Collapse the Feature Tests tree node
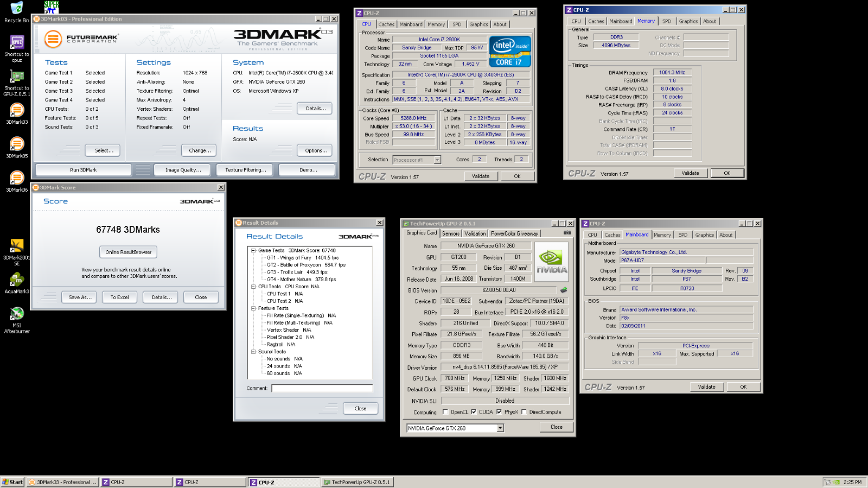868x488 pixels. pyautogui.click(x=253, y=308)
